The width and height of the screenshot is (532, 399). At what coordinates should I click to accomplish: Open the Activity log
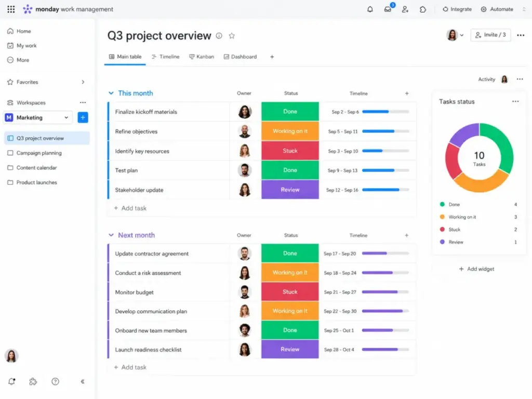click(486, 79)
